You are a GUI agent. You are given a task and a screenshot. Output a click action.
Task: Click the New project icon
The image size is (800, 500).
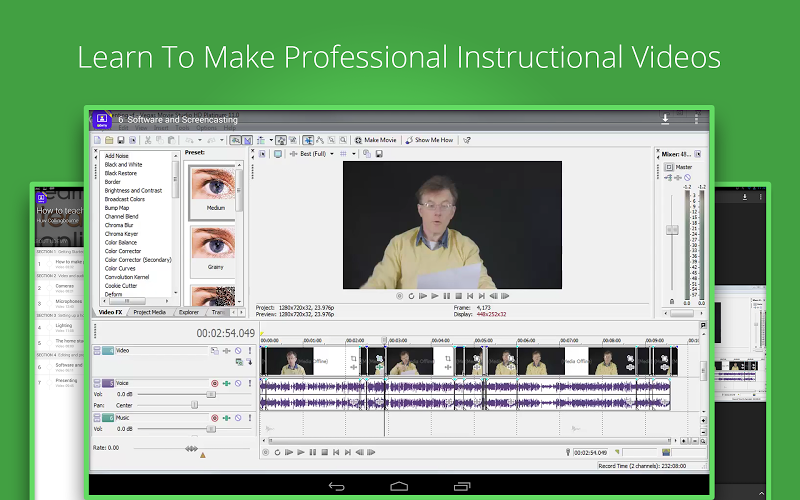coord(97,140)
